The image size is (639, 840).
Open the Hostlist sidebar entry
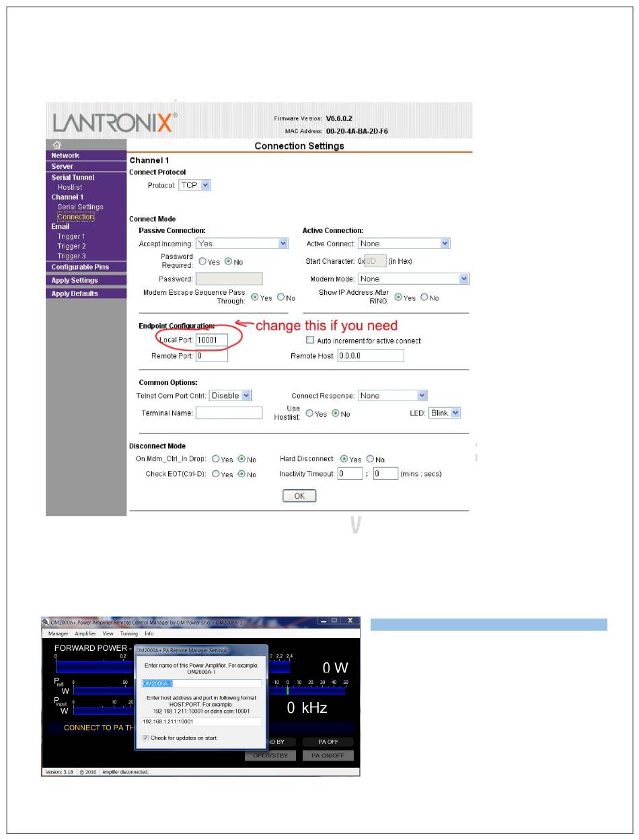70,187
